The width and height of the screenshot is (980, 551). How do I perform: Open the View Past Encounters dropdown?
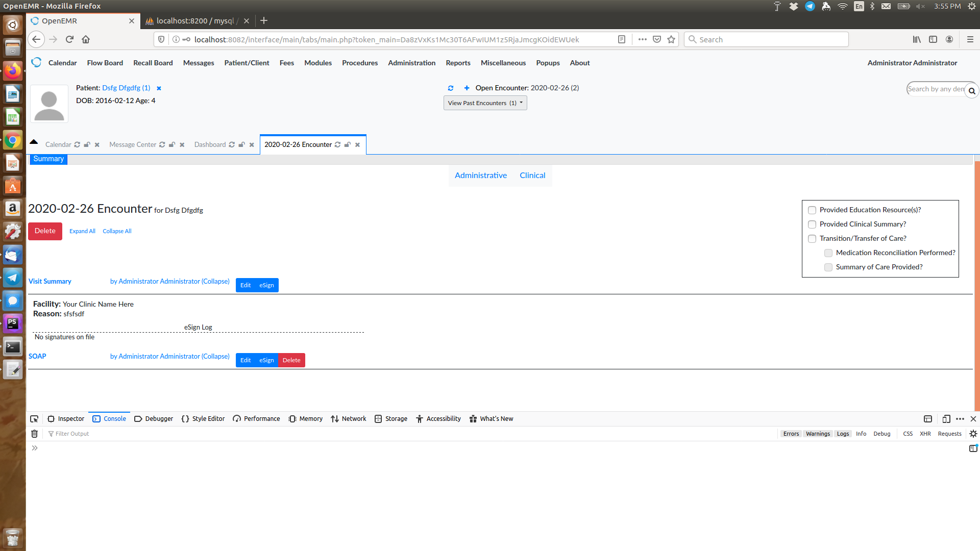[x=484, y=103]
